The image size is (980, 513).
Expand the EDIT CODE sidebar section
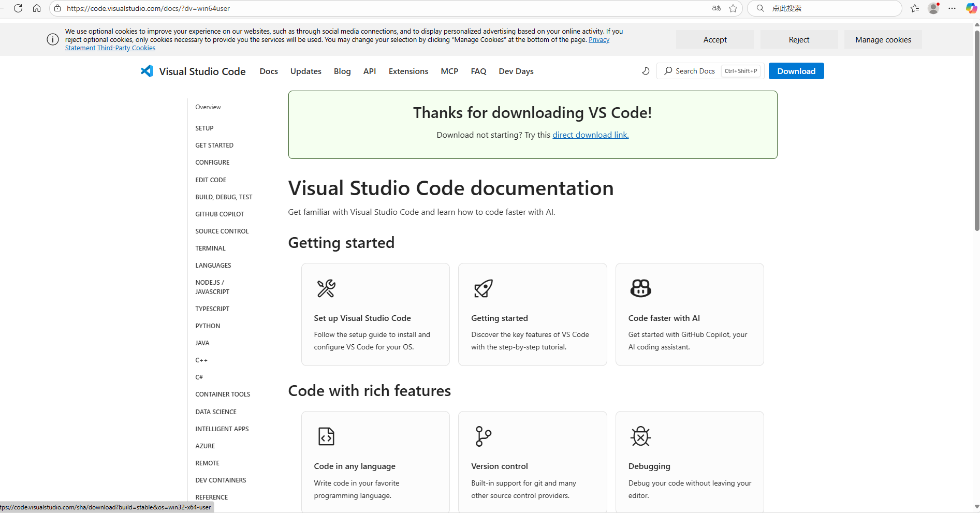point(211,180)
